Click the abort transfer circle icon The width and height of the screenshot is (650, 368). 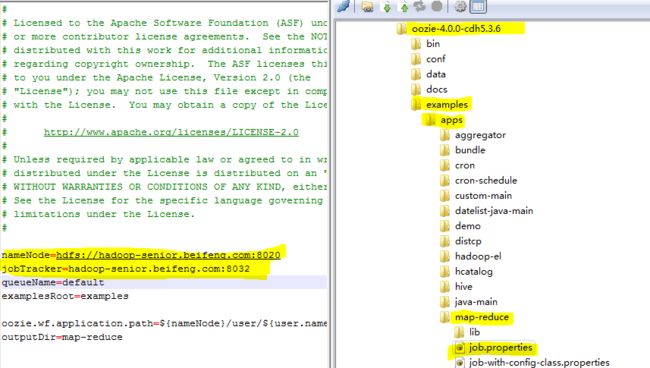[437, 6]
